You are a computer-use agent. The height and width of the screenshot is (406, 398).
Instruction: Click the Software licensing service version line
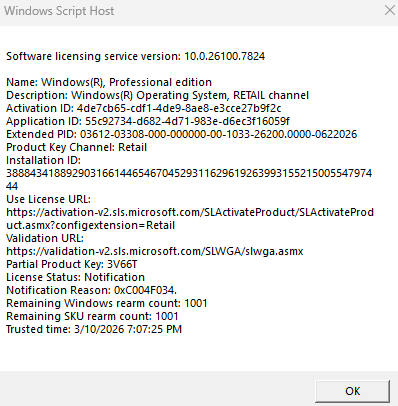coord(135,56)
